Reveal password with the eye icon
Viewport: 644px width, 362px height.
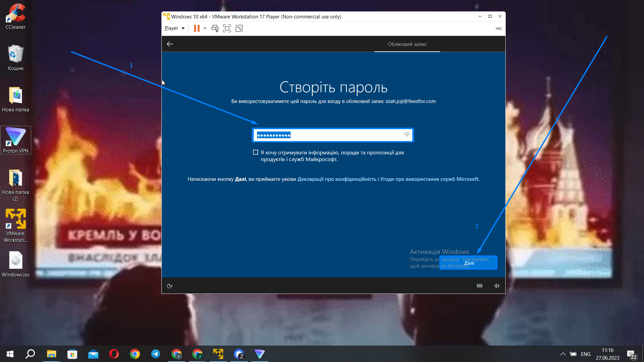(407, 135)
